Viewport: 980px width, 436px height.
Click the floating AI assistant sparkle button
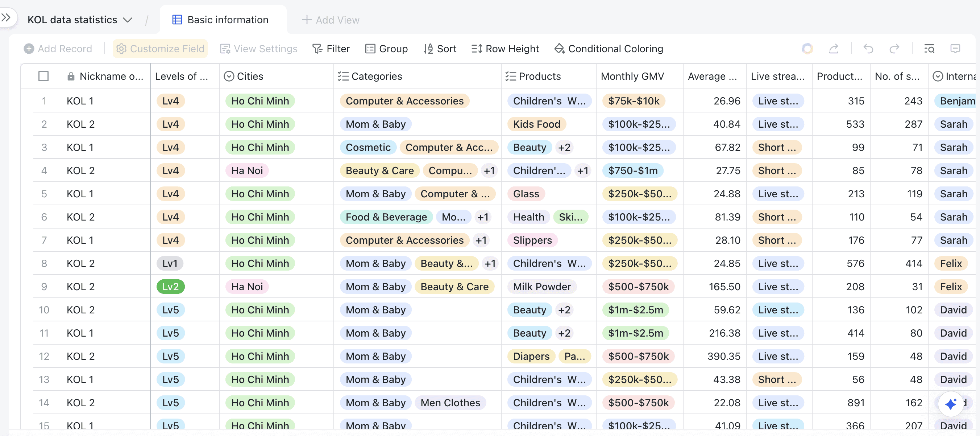point(950,404)
